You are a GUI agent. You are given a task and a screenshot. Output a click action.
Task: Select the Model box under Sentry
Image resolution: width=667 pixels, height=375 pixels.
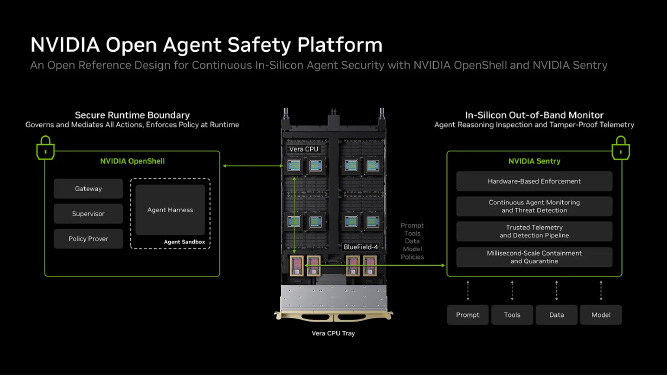click(x=601, y=315)
